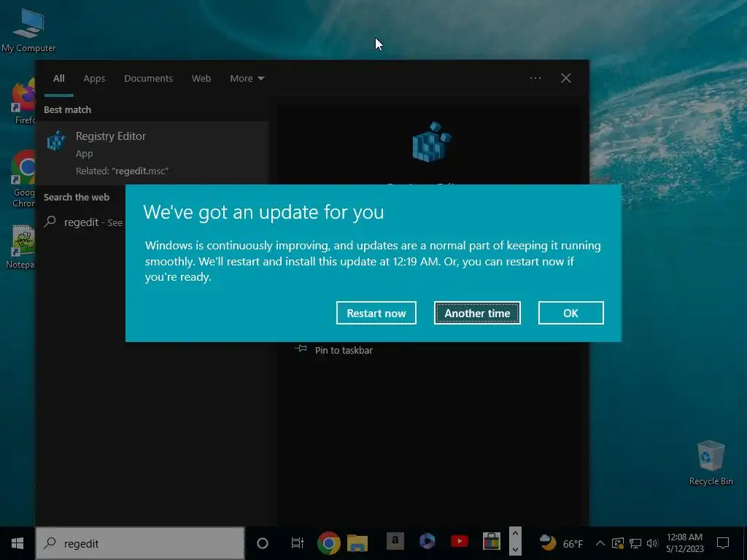Open the blue play media app in taskbar

click(427, 542)
